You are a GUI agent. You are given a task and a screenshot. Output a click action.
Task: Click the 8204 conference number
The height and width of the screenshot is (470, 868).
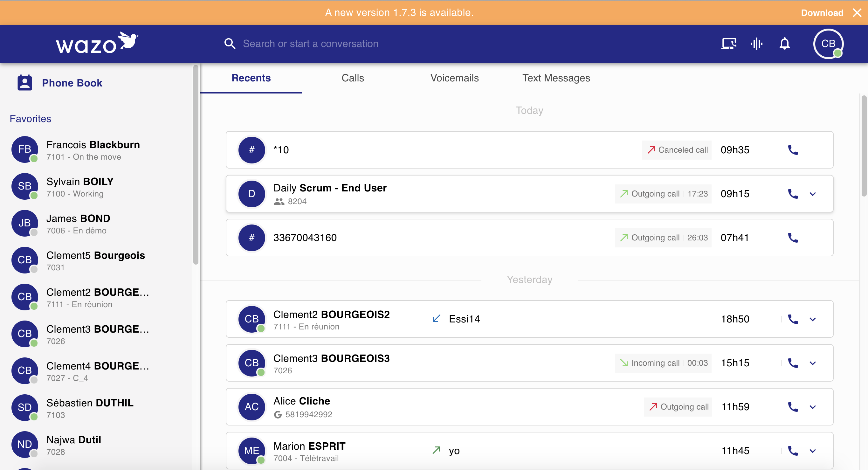click(297, 202)
